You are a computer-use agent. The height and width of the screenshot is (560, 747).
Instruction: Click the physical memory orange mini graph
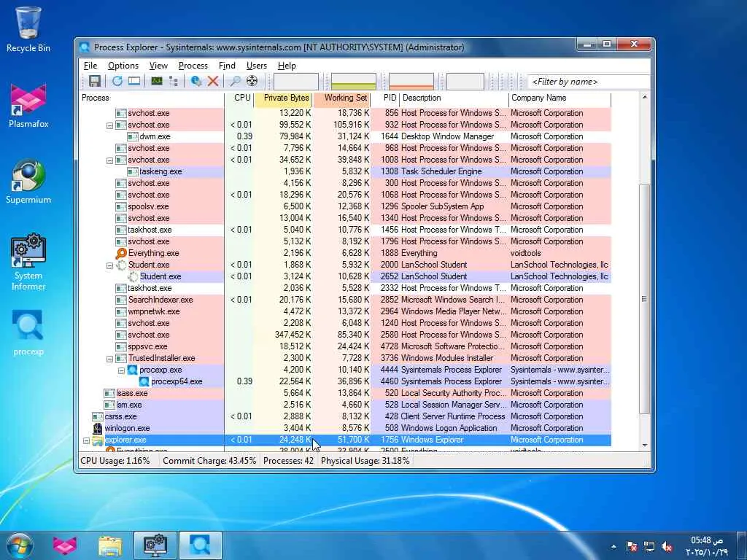click(x=411, y=82)
